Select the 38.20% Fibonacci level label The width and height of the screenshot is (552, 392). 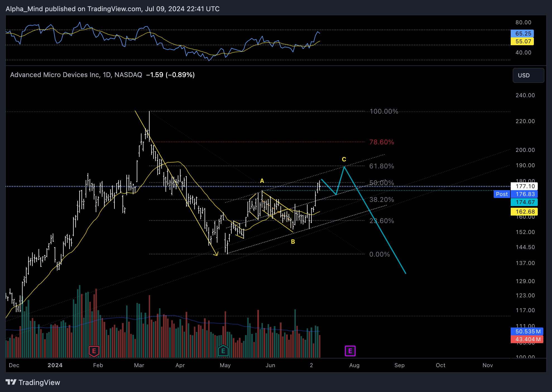381,200
